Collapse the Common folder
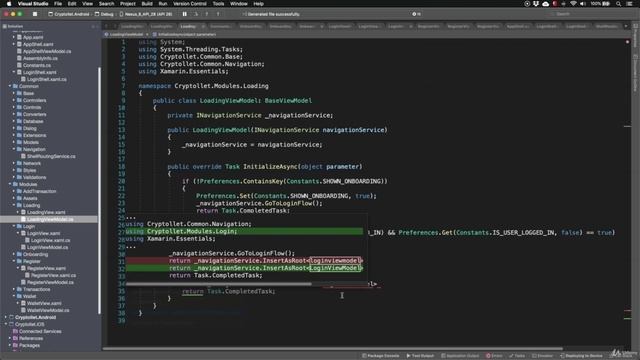640x360 pixels. [x=10, y=86]
